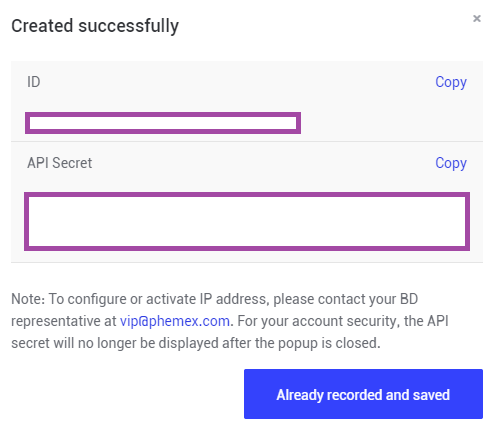Select the redacted ID value field
This screenshot has width=500, height=436.
(x=163, y=123)
